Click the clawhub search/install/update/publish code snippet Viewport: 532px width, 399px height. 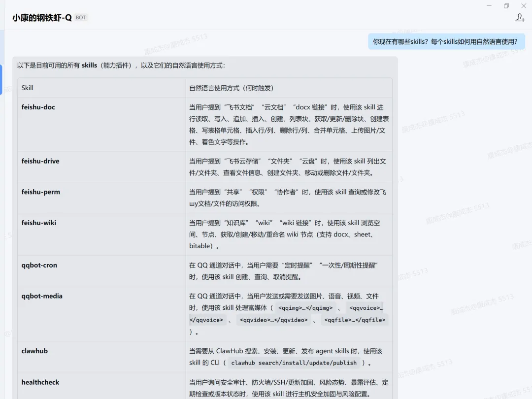coord(294,363)
